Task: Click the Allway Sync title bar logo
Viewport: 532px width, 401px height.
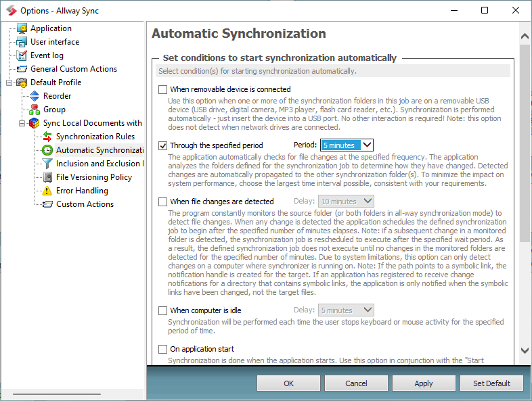Action: tap(12, 11)
